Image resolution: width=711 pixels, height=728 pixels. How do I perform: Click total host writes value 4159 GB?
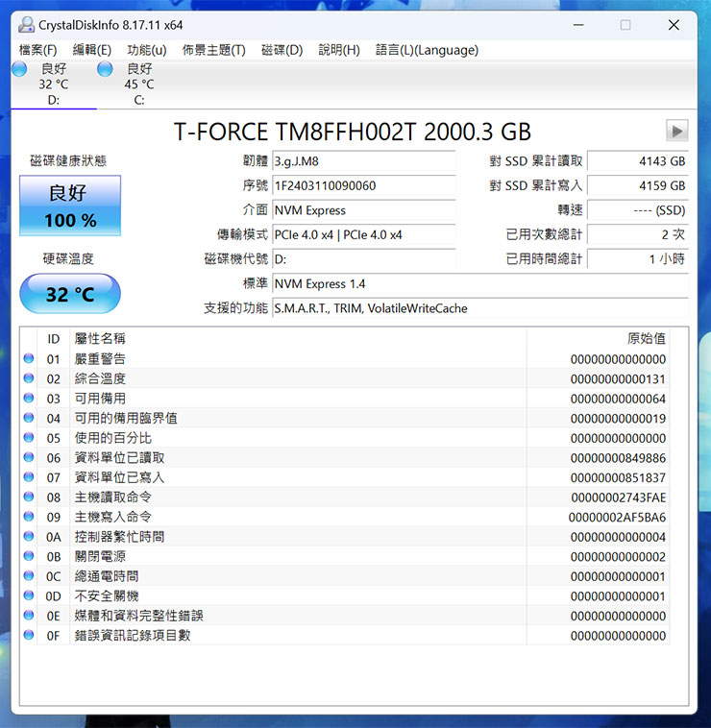tap(638, 185)
